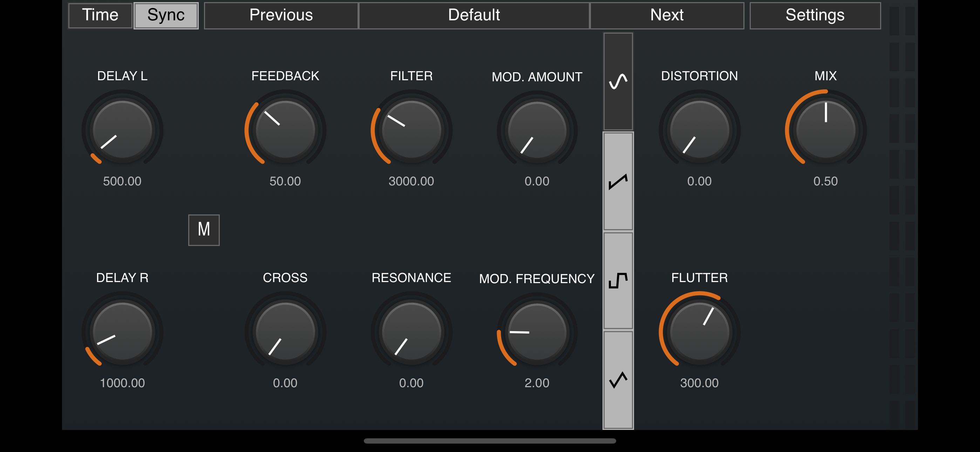Click the DELAY L knob
Image resolution: width=980 pixels, height=452 pixels.
(123, 129)
